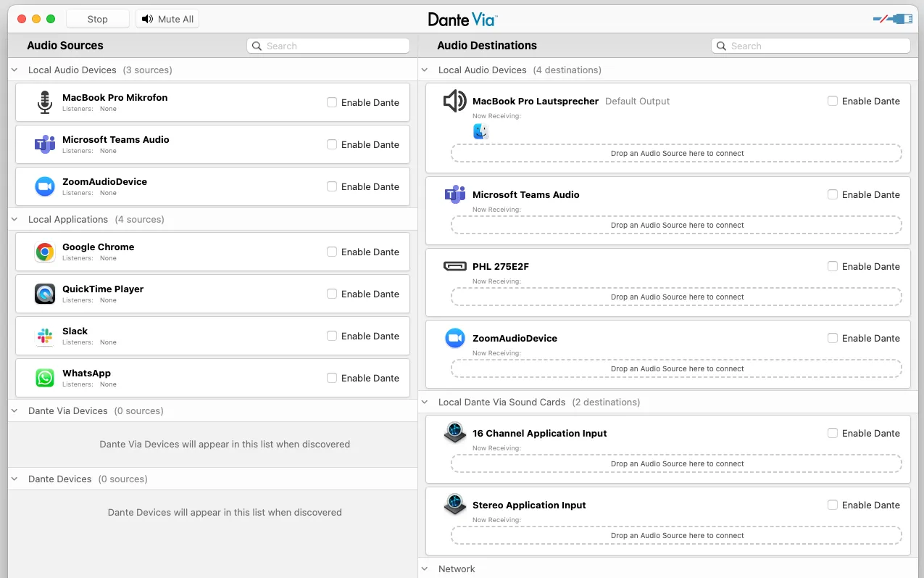Click the ZoomAudioDevice source icon
This screenshot has height=578, width=924.
coord(45,186)
